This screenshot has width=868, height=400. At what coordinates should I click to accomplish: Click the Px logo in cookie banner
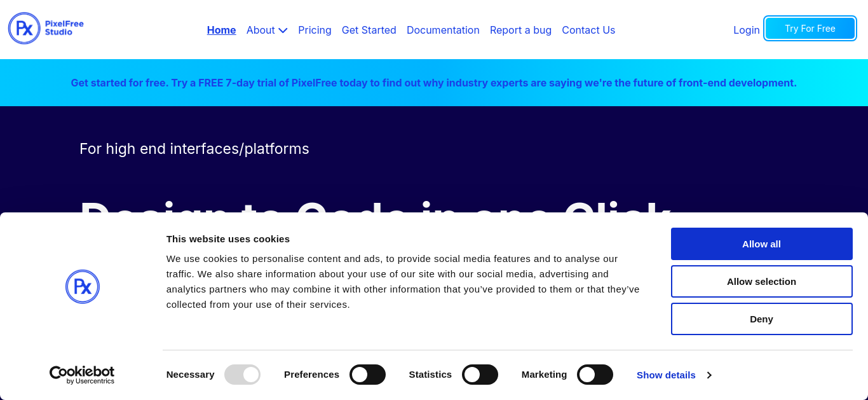(x=83, y=286)
